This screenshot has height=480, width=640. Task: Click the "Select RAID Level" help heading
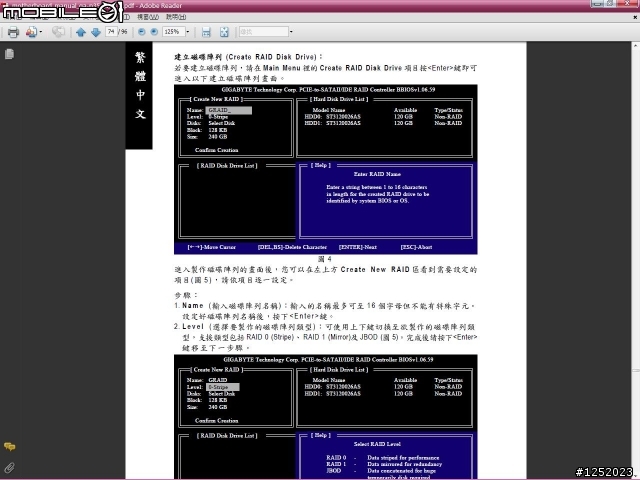pos(377,444)
